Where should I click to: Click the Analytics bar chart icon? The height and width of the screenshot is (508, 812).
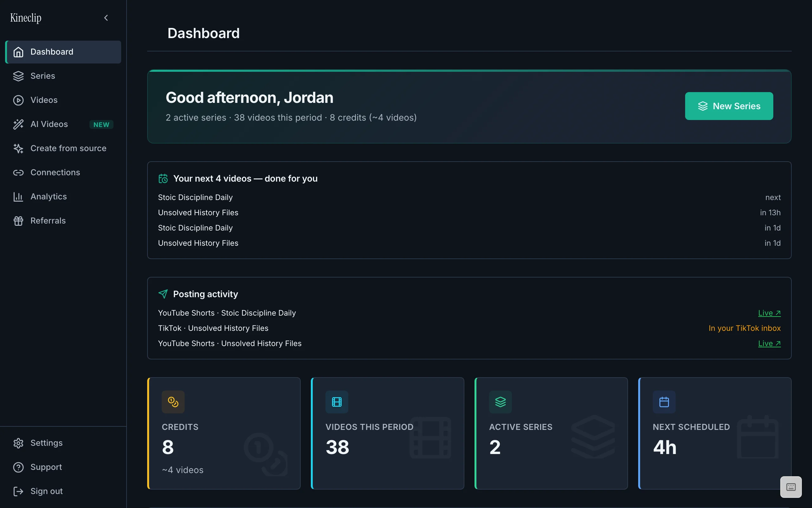[x=18, y=197]
